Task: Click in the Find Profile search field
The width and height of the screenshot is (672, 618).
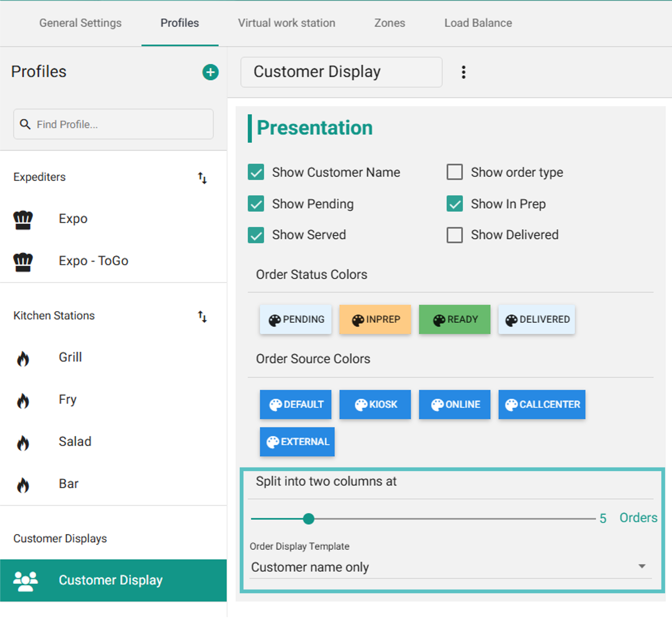Action: (120, 124)
